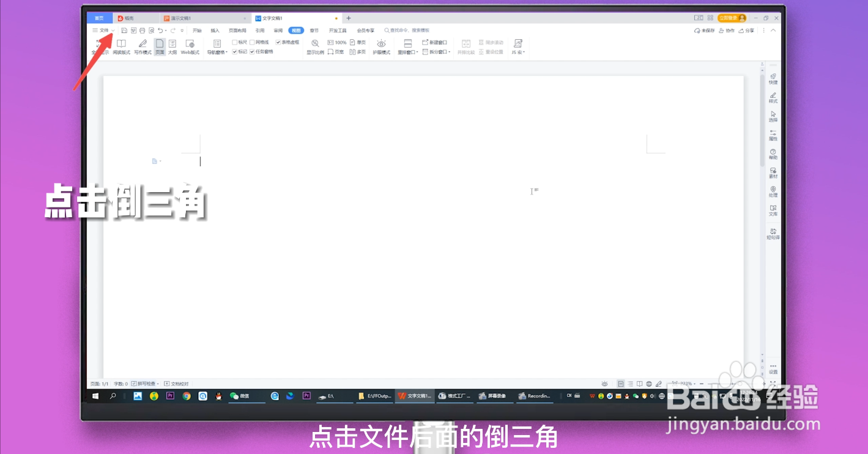Click 文档校对 in status bar
The height and width of the screenshot is (454, 868).
click(x=176, y=384)
